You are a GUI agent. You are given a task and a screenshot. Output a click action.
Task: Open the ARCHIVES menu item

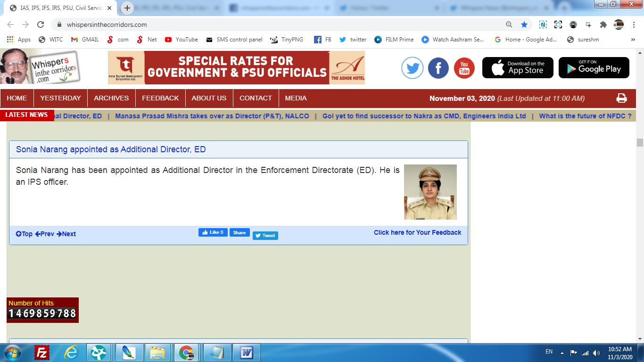tap(111, 98)
